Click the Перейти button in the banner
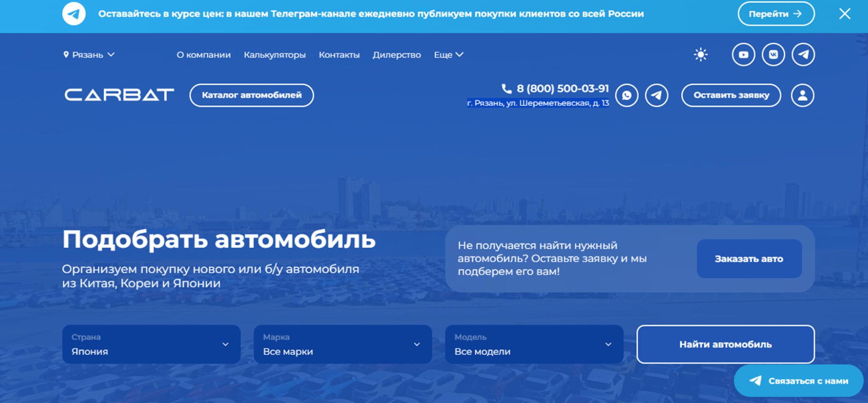Viewport: 868px width, 403px height. (776, 14)
